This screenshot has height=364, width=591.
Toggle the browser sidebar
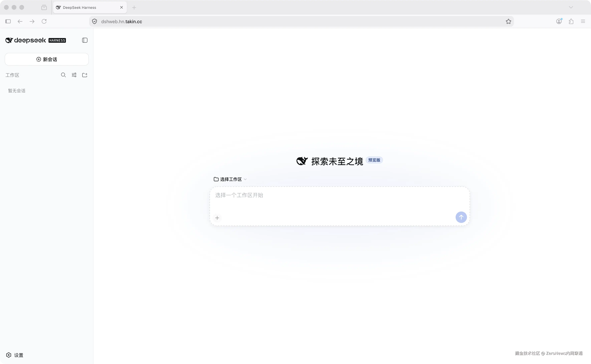click(x=8, y=21)
